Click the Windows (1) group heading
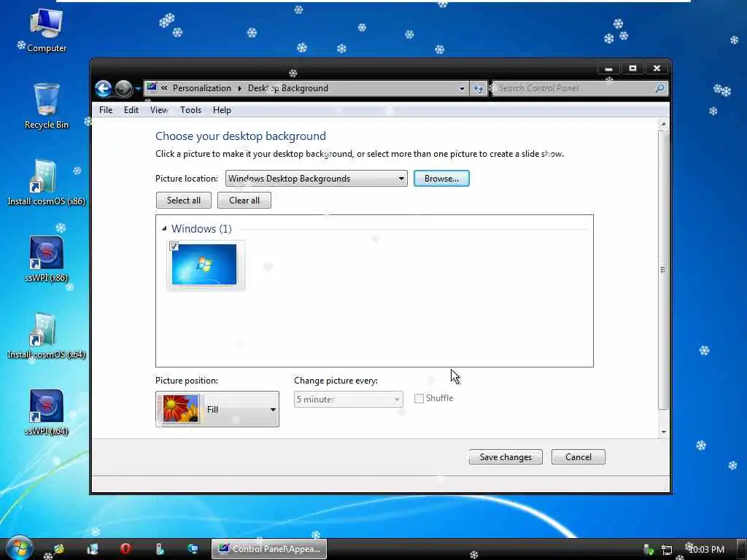The height and width of the screenshot is (560, 747). pos(201,228)
